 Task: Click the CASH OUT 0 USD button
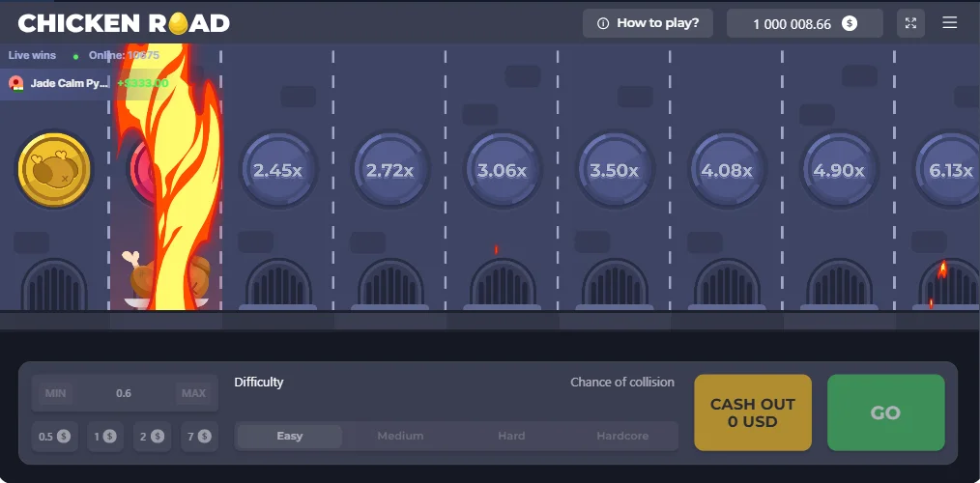[x=753, y=412]
